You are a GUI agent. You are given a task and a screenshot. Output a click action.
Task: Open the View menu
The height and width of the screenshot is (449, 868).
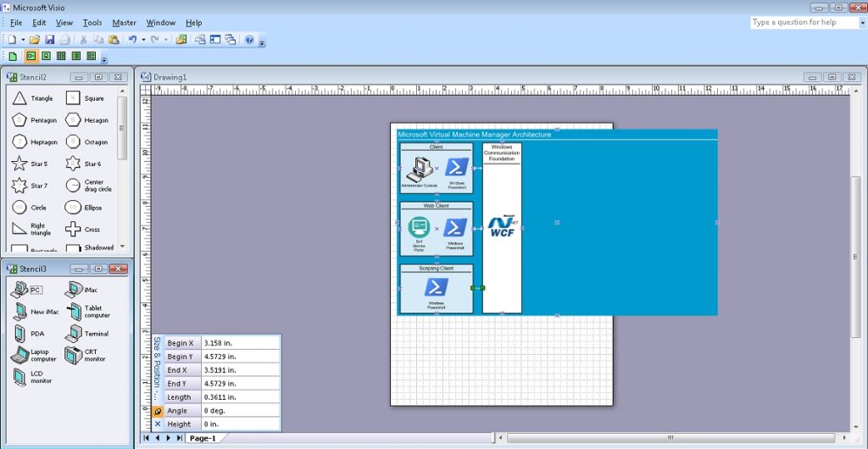pos(64,23)
